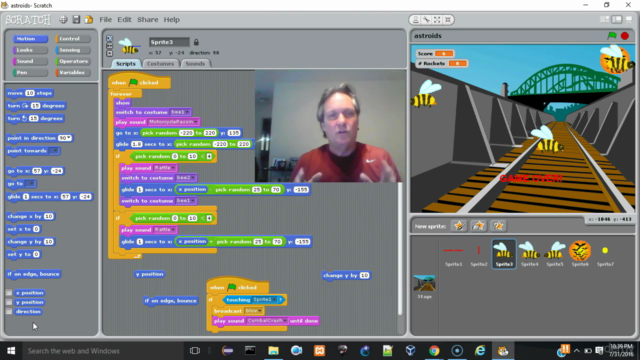Select the shrink sprite tool

coord(448,20)
